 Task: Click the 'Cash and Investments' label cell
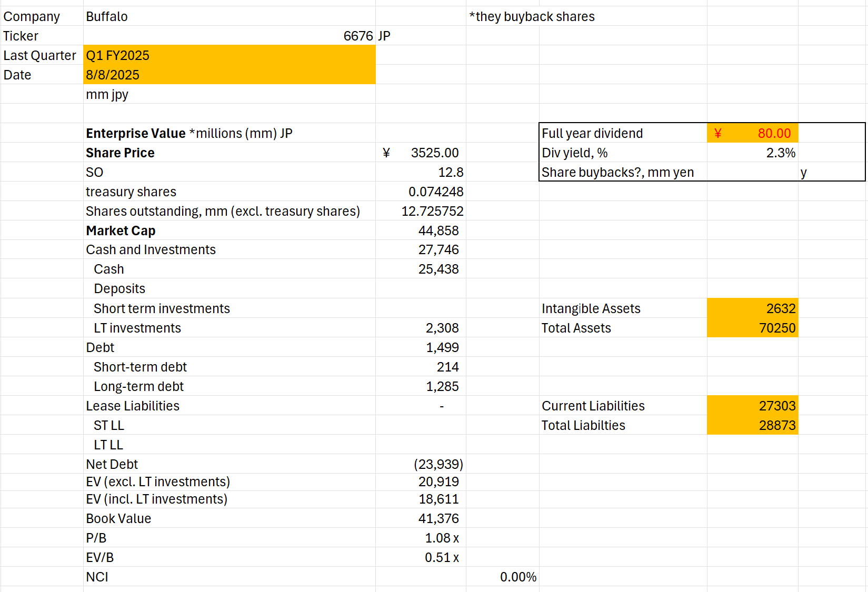[x=229, y=249]
